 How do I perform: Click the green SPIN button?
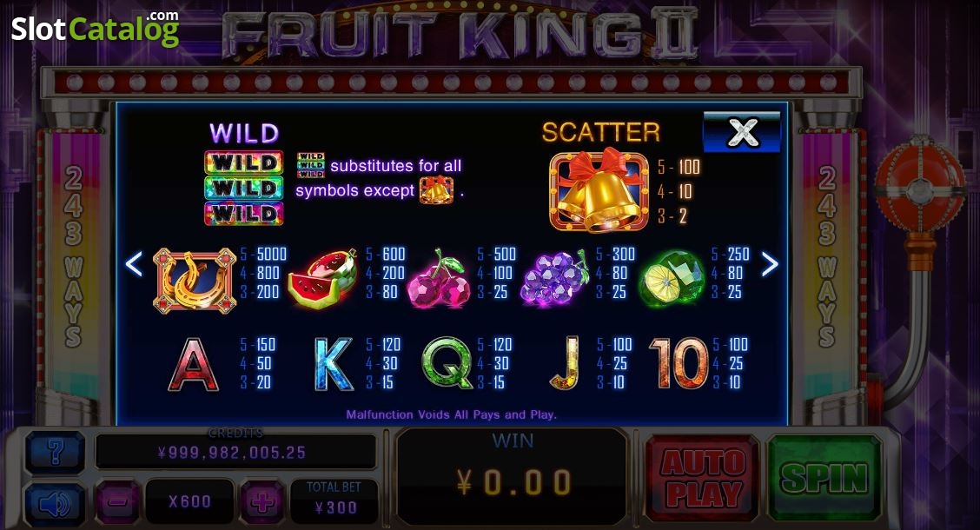click(824, 478)
